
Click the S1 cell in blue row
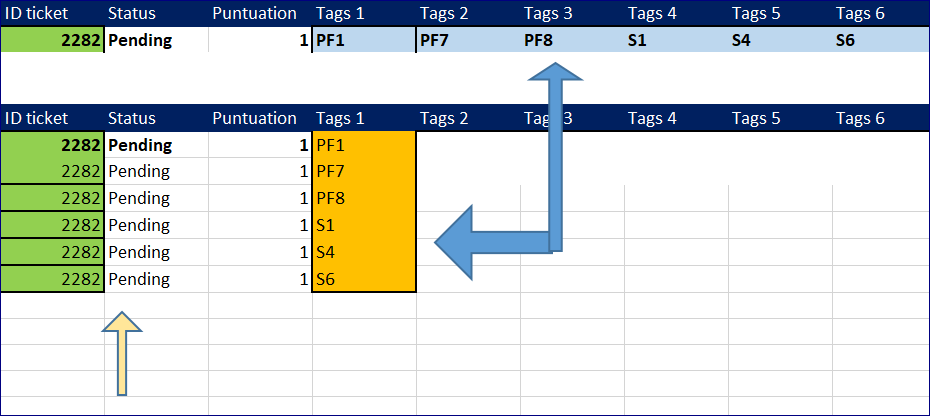point(676,40)
